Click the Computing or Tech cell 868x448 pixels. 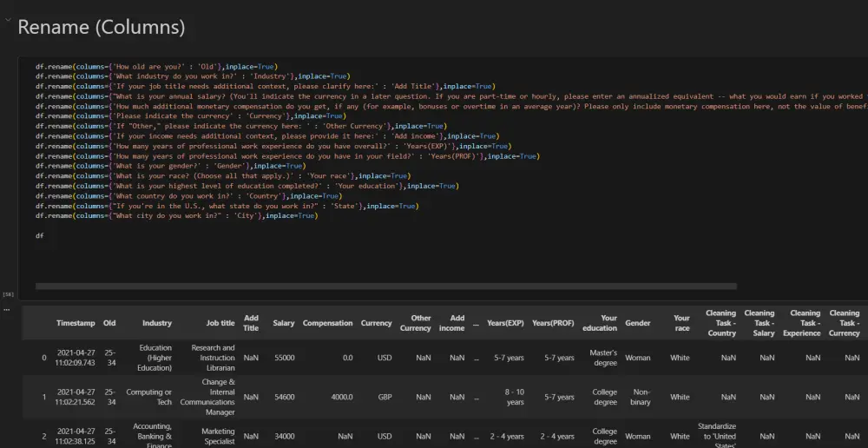[x=149, y=397]
